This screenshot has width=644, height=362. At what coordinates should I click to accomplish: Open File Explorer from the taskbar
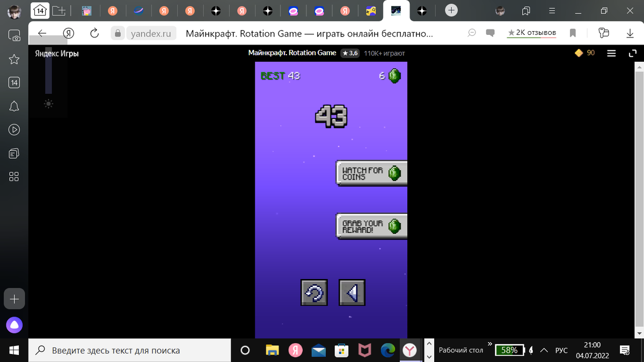click(273, 350)
